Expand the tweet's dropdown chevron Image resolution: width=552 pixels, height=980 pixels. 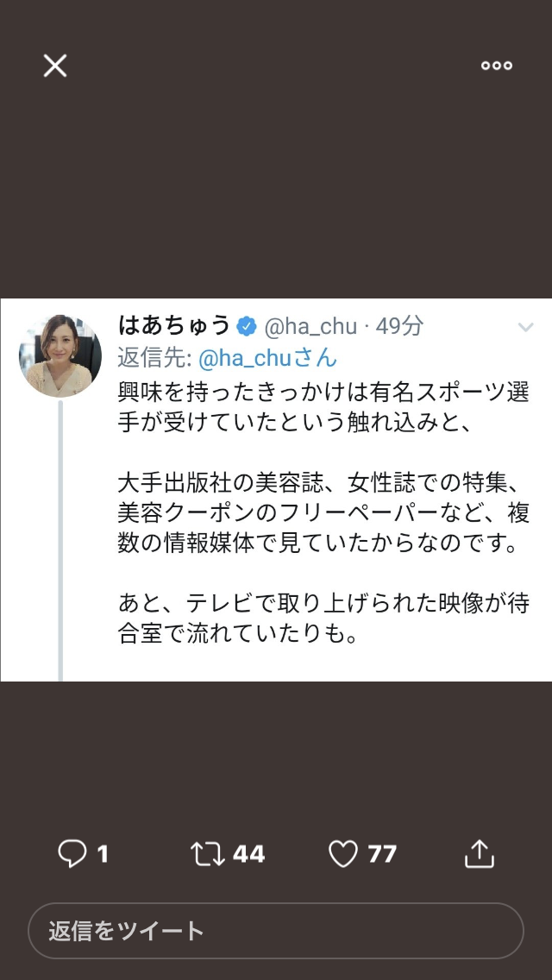pos(526,327)
